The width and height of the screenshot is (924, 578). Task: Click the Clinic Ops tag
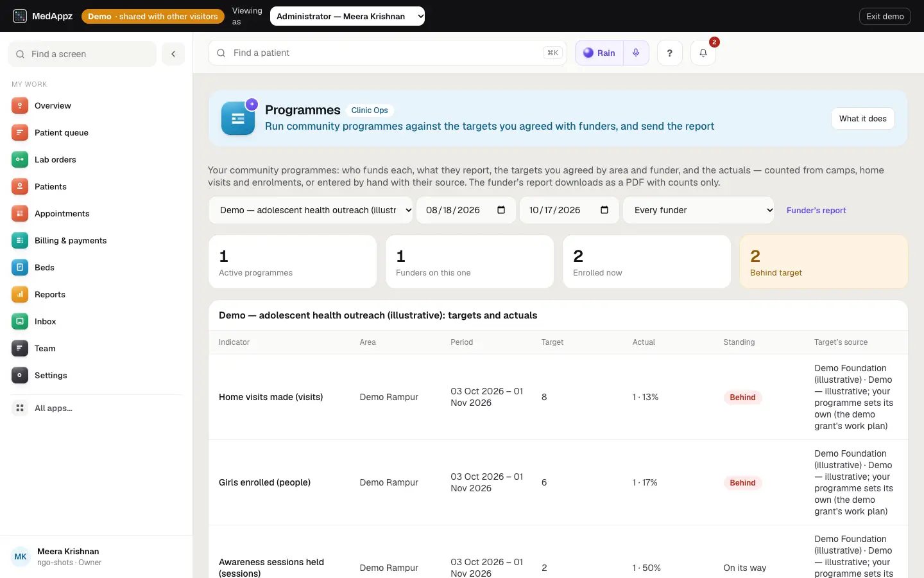pyautogui.click(x=370, y=110)
